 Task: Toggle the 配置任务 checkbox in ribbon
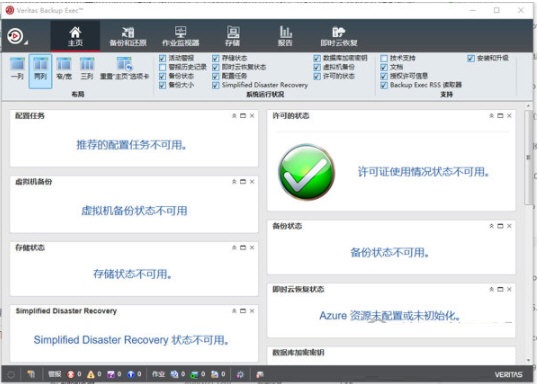point(215,76)
